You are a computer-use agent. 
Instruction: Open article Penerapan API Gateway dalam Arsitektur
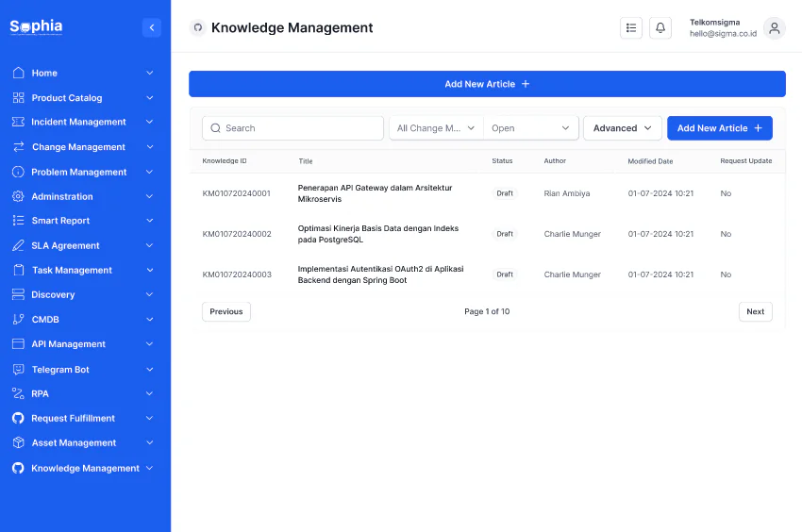tap(375, 193)
